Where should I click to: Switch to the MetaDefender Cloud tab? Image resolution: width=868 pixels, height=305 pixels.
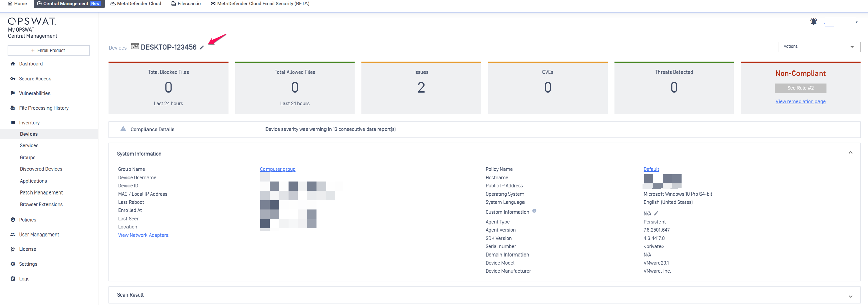click(136, 4)
